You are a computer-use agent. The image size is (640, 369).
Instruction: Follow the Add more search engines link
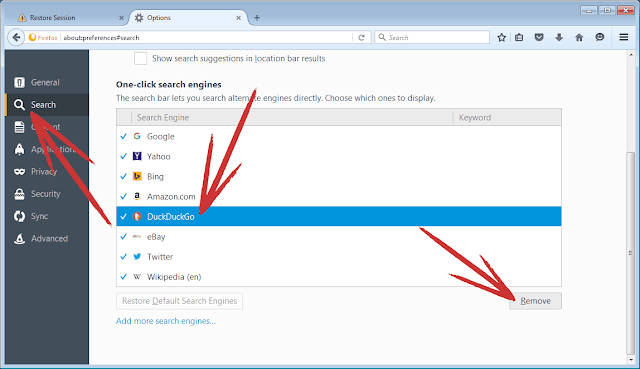pos(166,321)
